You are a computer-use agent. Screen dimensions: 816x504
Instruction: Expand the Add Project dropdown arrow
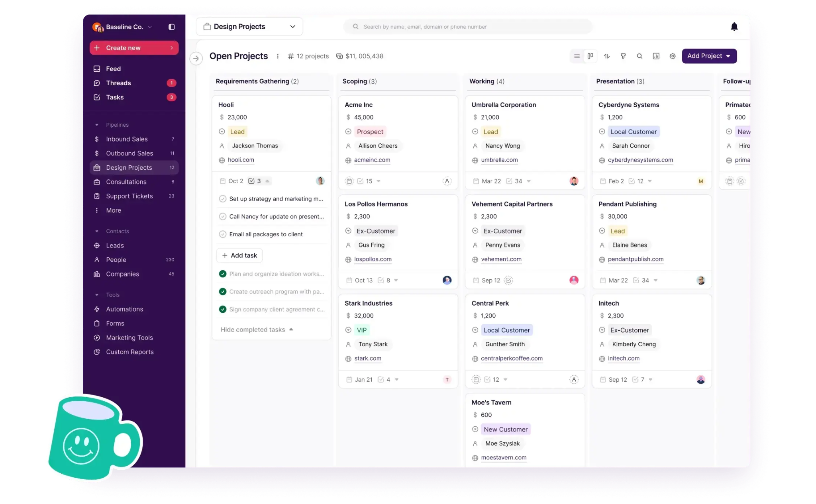[x=728, y=56]
